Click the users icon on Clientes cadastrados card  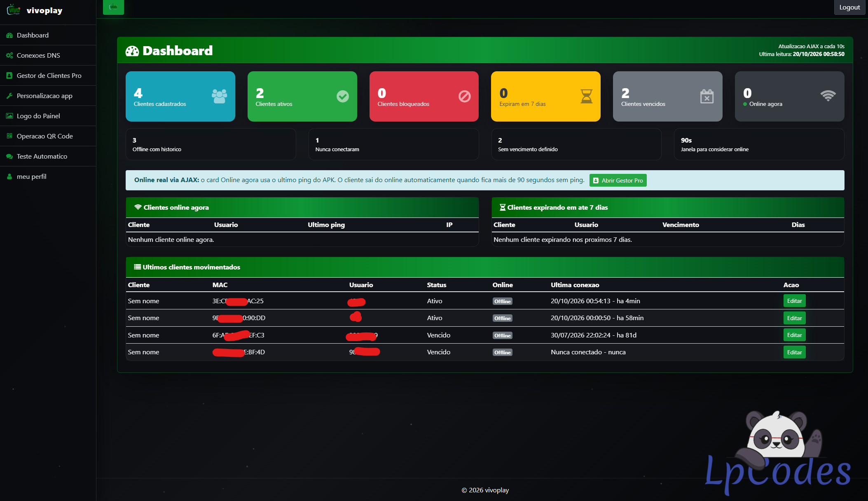219,96
